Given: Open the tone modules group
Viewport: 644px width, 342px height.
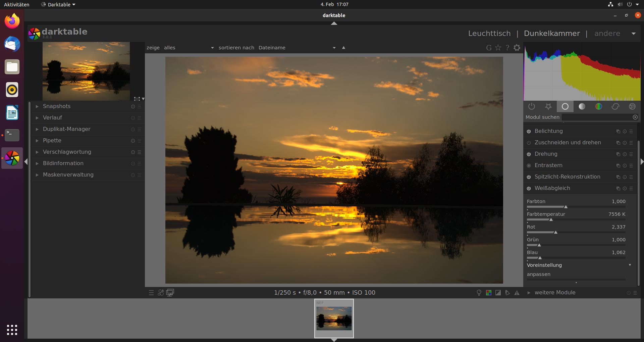Looking at the screenshot, I should click(582, 106).
